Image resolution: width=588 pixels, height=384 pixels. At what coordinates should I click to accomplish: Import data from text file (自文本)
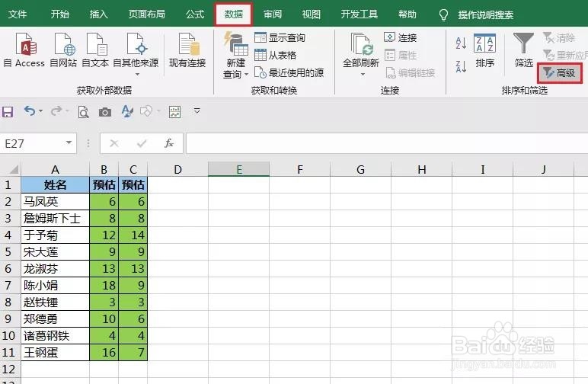(95, 50)
